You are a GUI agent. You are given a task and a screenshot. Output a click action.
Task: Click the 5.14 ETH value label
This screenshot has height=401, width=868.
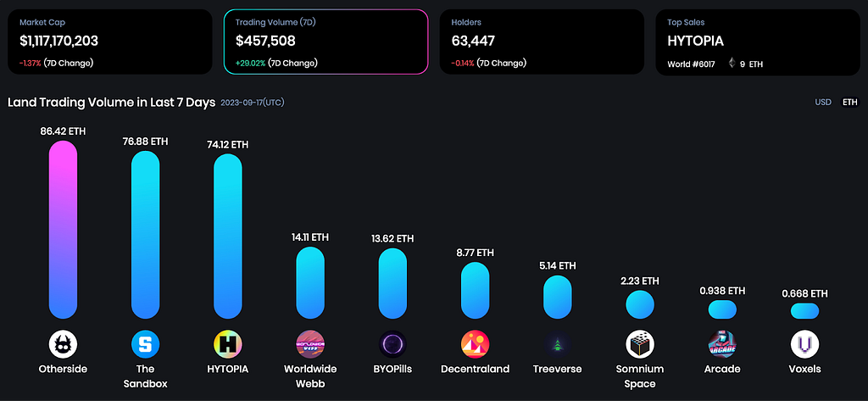558,266
